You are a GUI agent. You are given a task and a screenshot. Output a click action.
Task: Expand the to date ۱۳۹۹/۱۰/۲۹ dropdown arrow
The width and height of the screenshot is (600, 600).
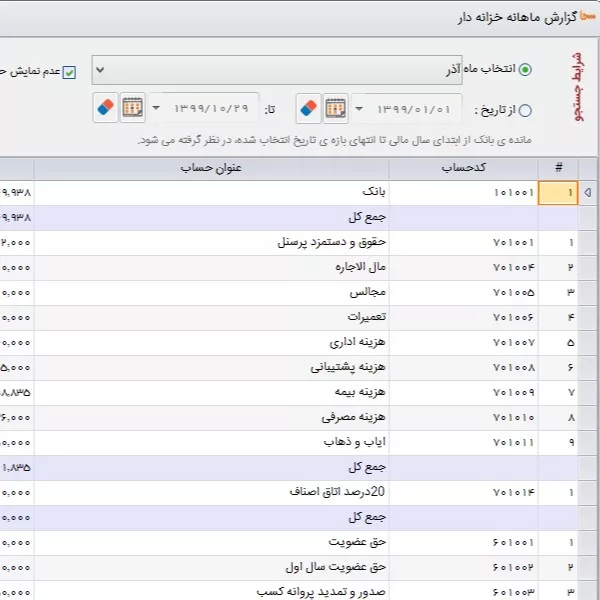pos(156,108)
